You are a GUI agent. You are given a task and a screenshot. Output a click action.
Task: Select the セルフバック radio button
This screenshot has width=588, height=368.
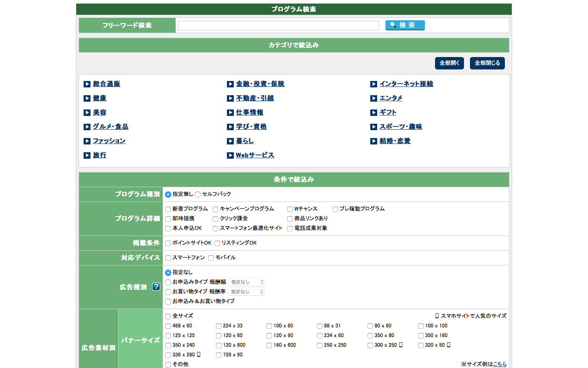tap(198, 195)
